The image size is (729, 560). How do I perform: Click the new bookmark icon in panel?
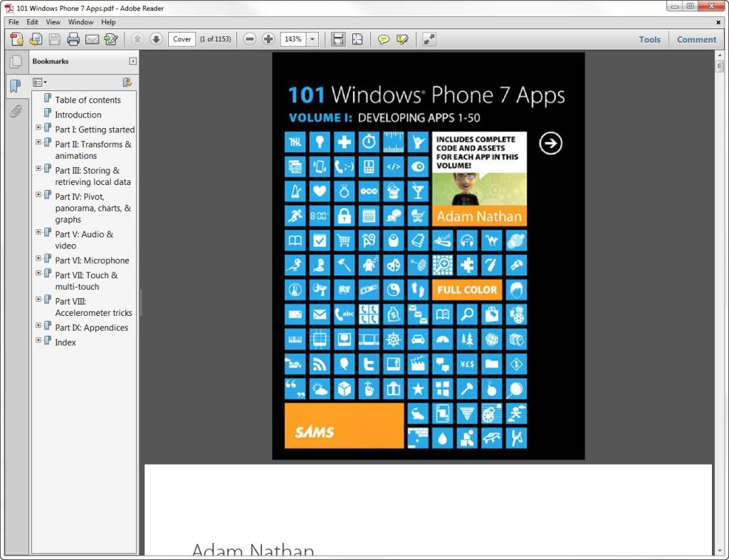pyautogui.click(x=127, y=83)
